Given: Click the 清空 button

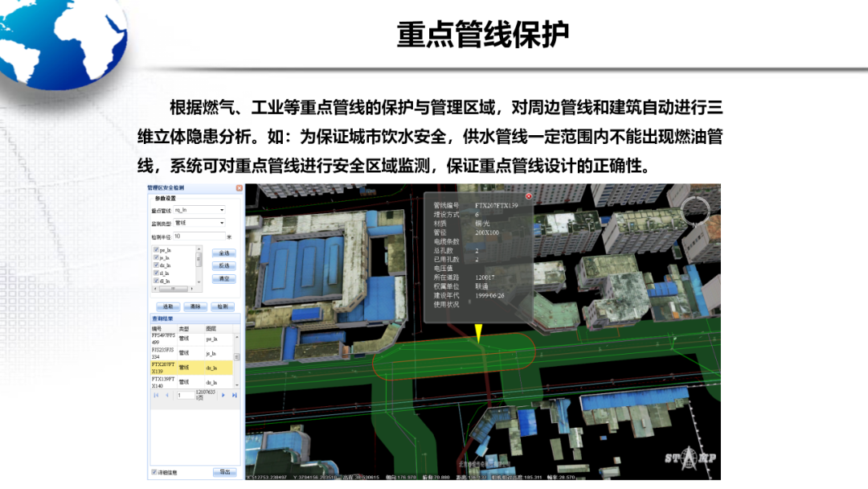Looking at the screenshot, I should (224, 278).
